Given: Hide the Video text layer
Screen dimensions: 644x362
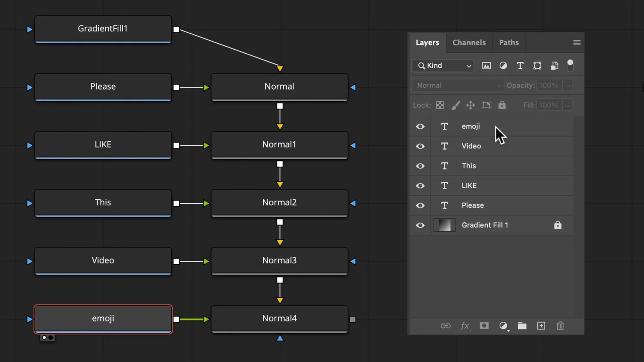Looking at the screenshot, I should [x=420, y=146].
